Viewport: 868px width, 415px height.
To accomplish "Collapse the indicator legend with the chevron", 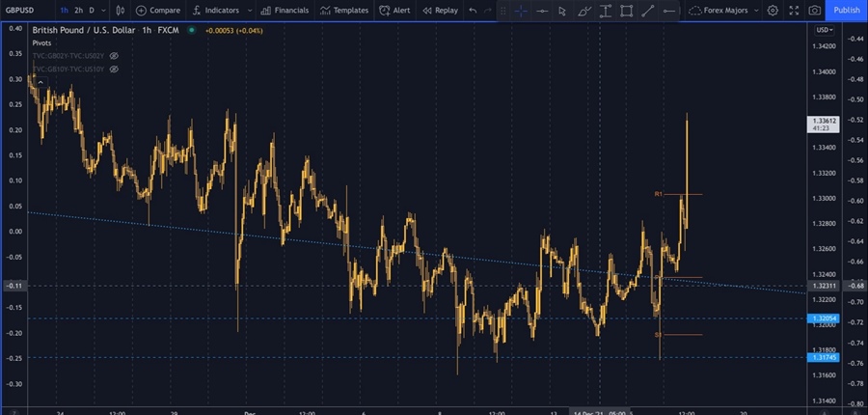I will [41, 82].
